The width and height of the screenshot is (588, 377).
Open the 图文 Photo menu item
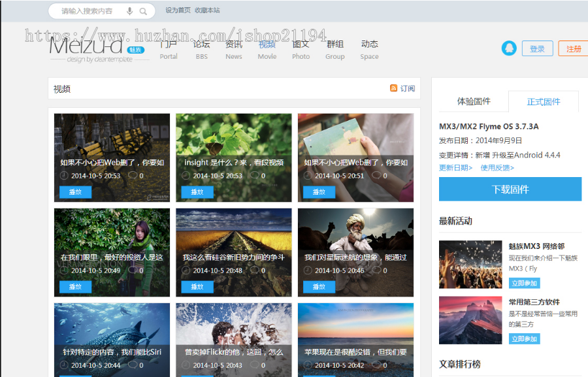pyautogui.click(x=301, y=49)
